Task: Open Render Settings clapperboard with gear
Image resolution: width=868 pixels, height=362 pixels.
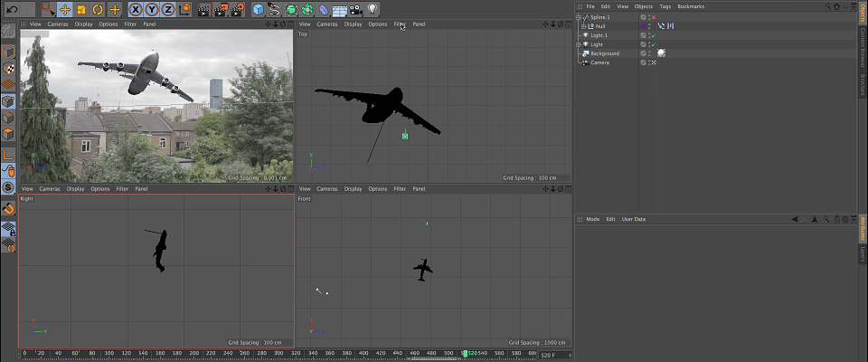Action: (x=238, y=9)
